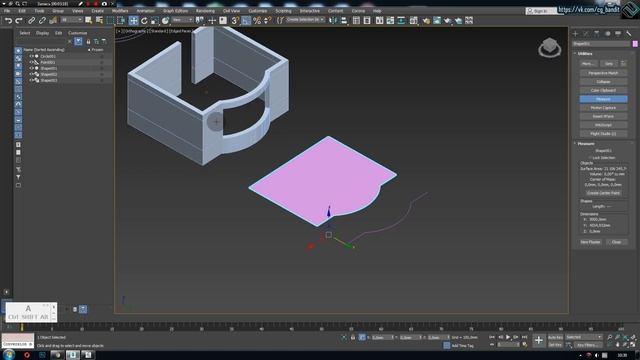This screenshot has width=640, height=360.
Task: Click the Redo arrow in main toolbar
Action: 19,20
